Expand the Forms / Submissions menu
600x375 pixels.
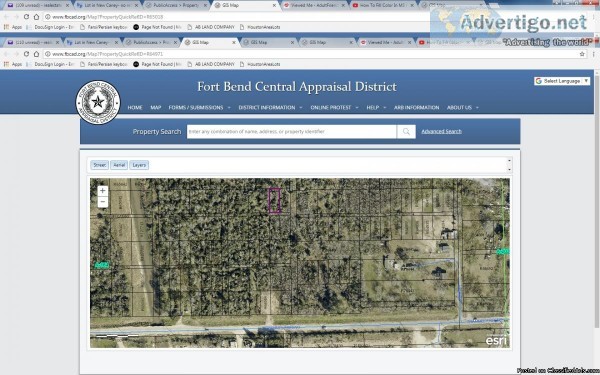(x=199, y=108)
